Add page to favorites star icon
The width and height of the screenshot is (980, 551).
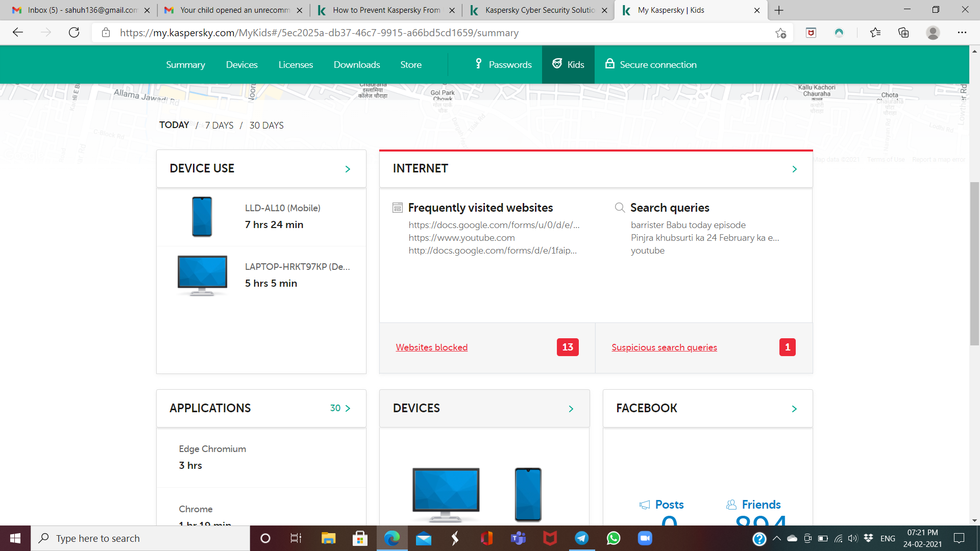780,33
